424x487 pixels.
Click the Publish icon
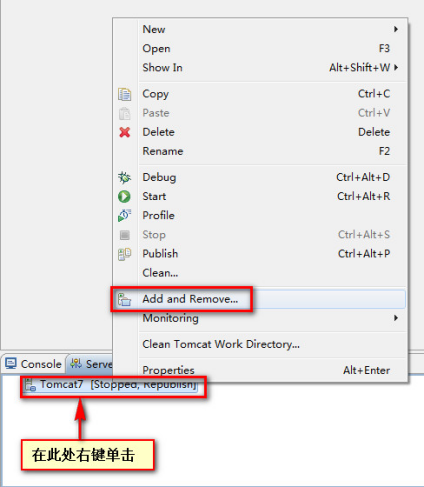pyautogui.click(x=124, y=254)
